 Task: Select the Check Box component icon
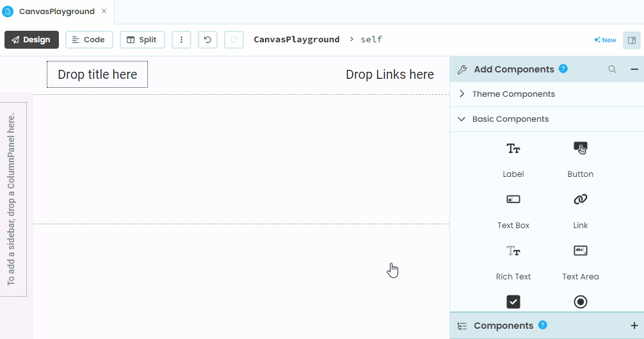(513, 302)
